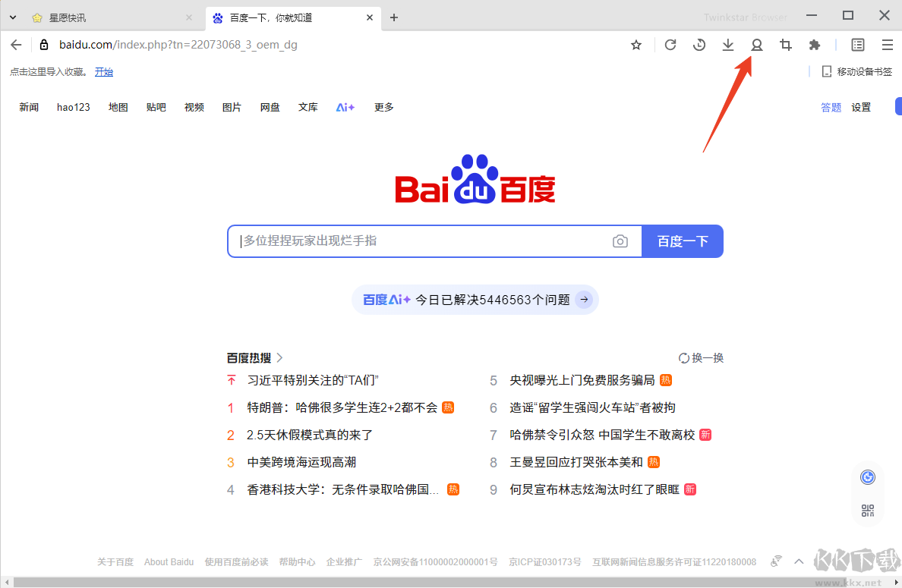Open hot search 2.5天休假模式真的来了
The width and height of the screenshot is (902, 588).
pyautogui.click(x=310, y=435)
